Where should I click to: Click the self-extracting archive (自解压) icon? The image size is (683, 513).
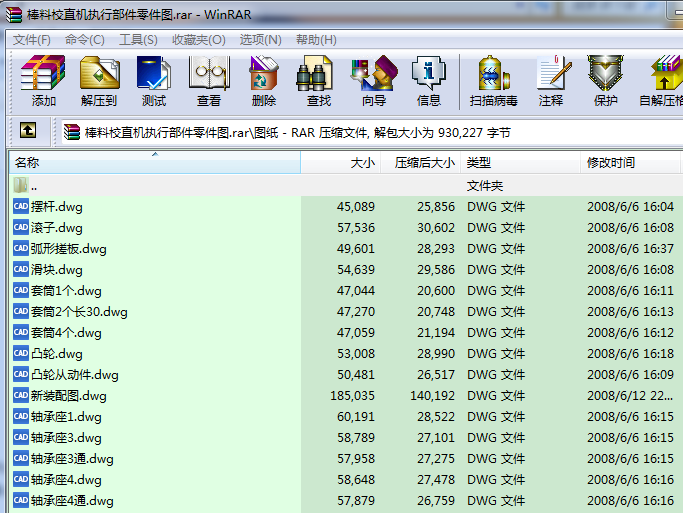click(x=663, y=81)
